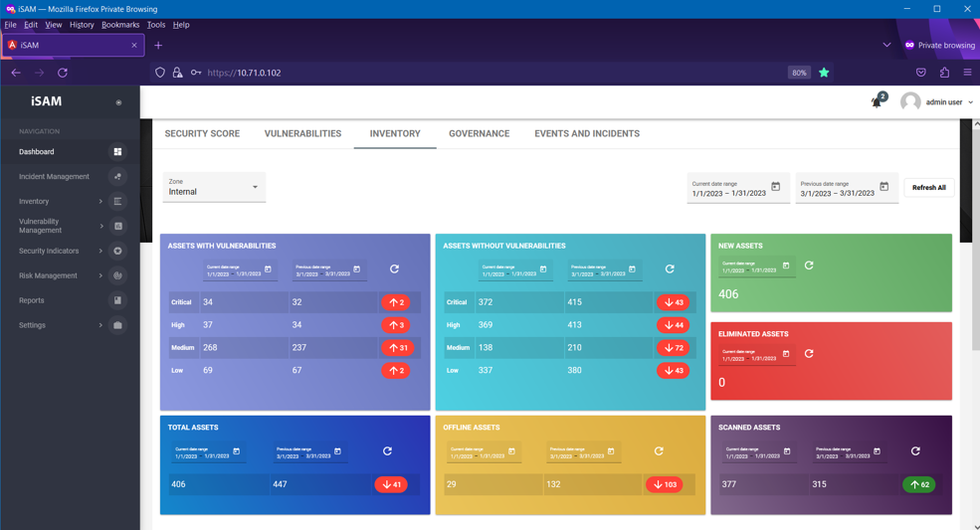Open the Governance tab
Screen dimensions: 980x530
pos(479,133)
